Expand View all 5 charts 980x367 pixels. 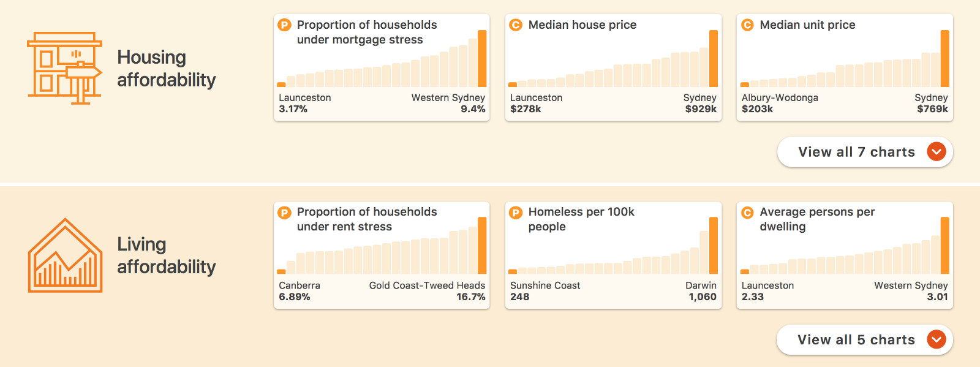856,340
